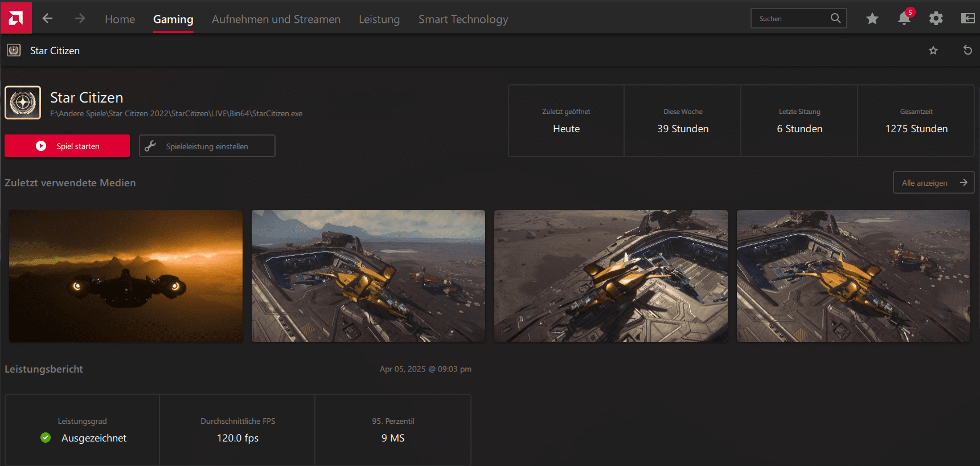This screenshot has height=466, width=980.
Task: Click the search magnifier icon
Action: tap(835, 18)
